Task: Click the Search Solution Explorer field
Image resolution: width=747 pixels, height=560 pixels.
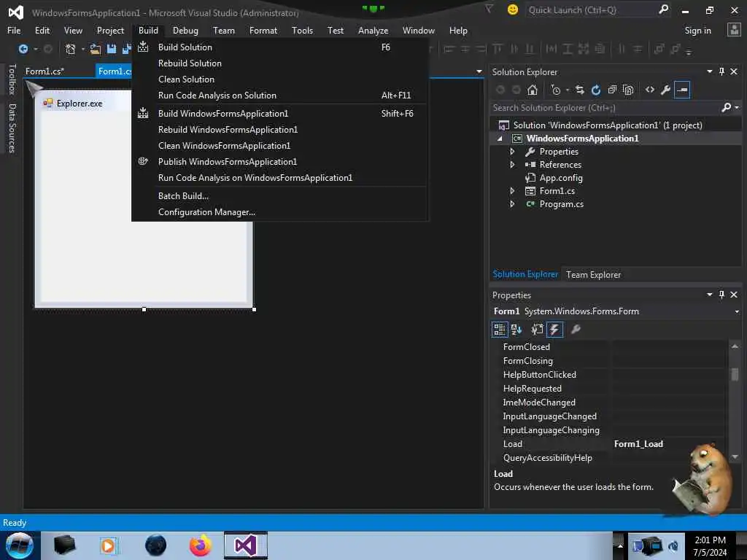Action: pos(606,108)
